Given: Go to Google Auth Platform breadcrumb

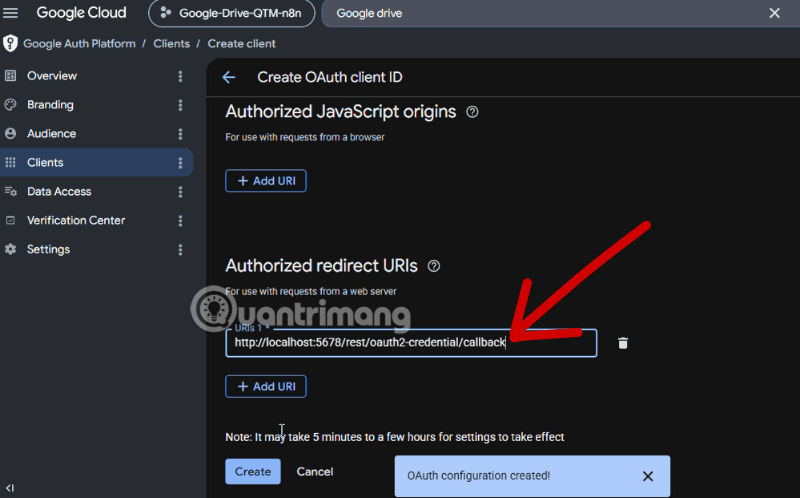Looking at the screenshot, I should [x=80, y=44].
